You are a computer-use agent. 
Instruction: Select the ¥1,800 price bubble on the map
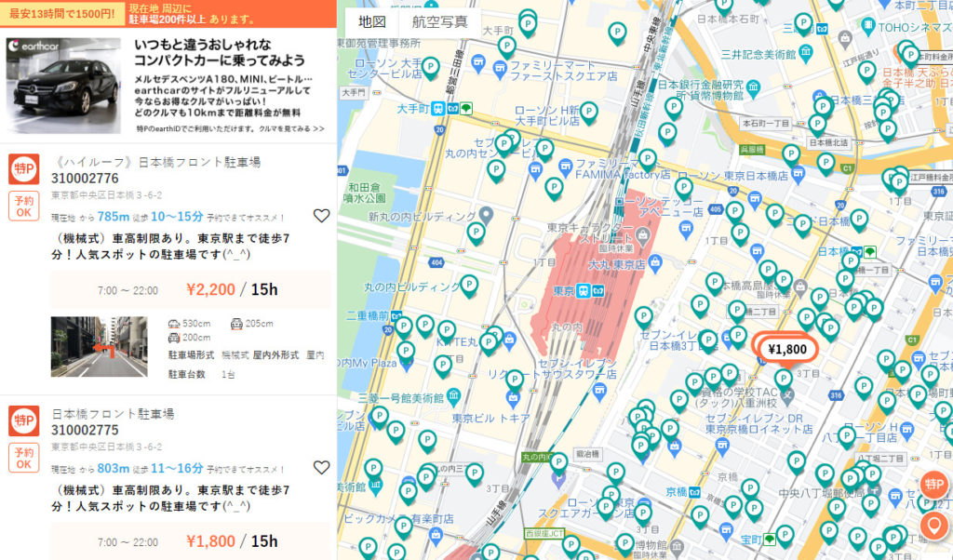[787, 349]
